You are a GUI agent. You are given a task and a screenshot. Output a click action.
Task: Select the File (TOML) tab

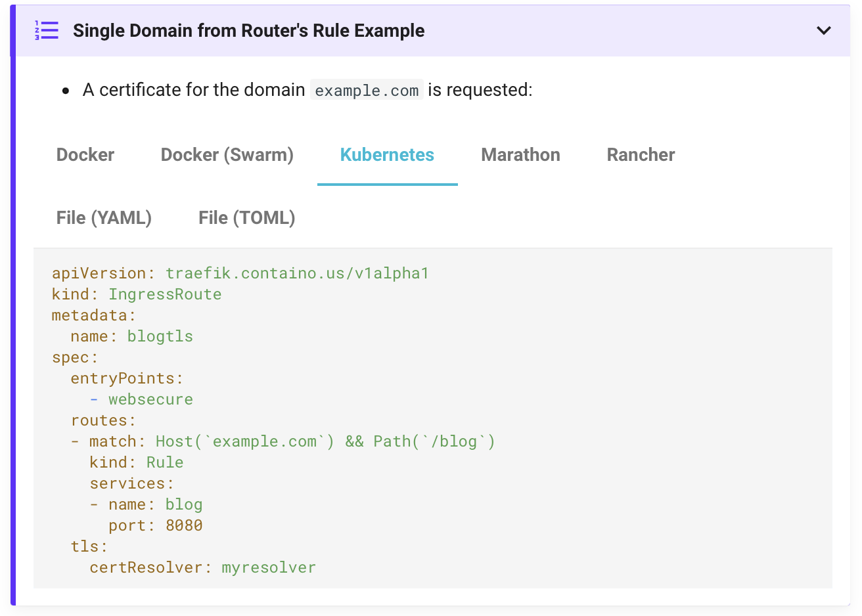point(246,218)
